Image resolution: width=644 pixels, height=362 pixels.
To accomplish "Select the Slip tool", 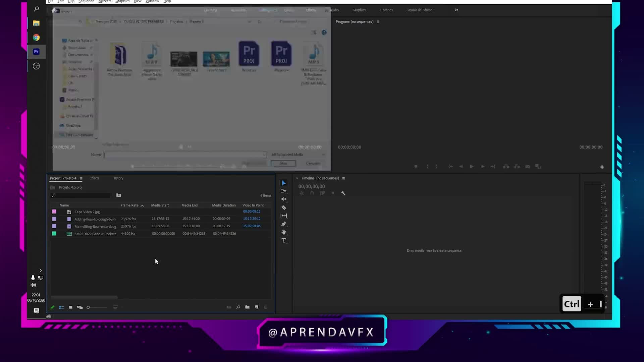I will 284,216.
